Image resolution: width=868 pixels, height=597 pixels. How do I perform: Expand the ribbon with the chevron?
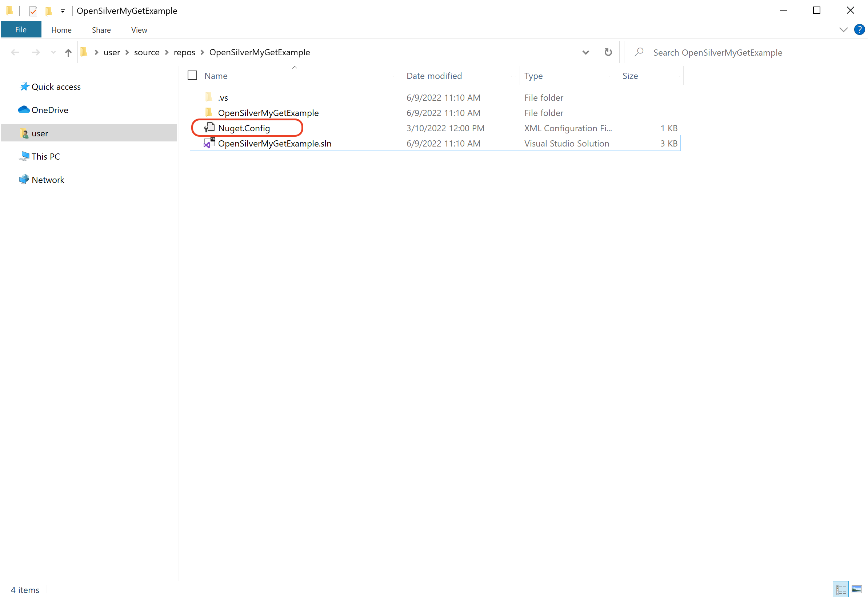pyautogui.click(x=844, y=29)
